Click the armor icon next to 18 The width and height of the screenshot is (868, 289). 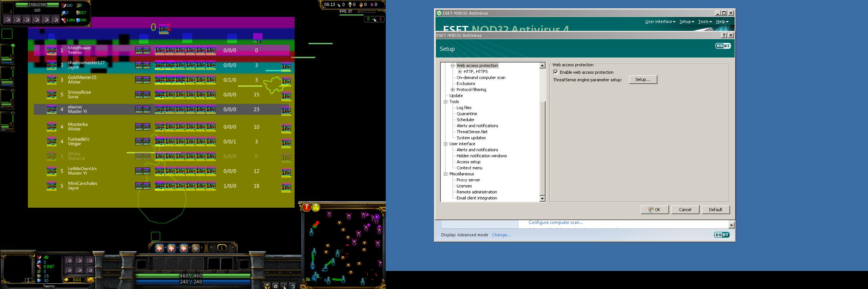click(39, 276)
